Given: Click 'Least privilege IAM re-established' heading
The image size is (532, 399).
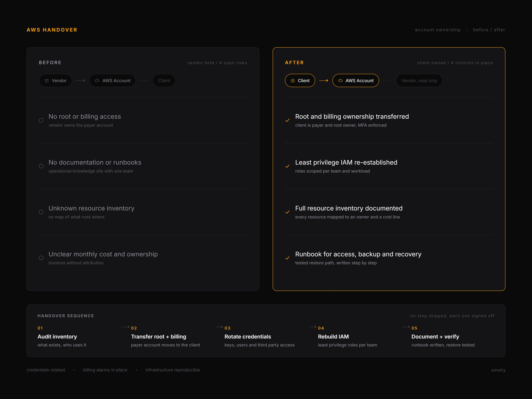Looking at the screenshot, I should point(346,162).
